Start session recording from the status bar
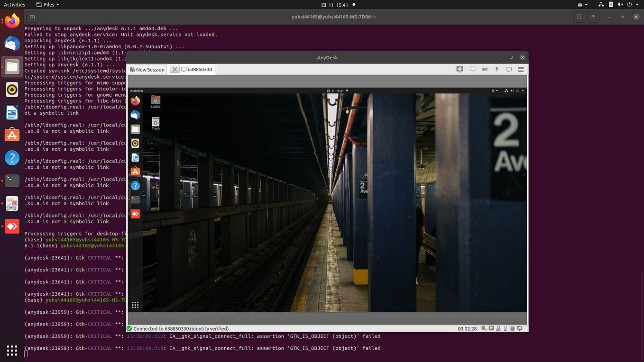 (x=491, y=328)
